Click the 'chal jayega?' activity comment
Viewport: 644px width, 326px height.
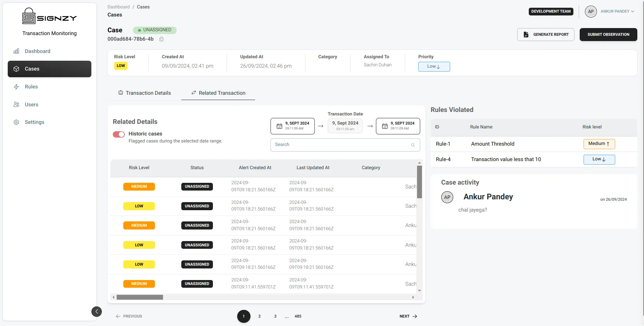[473, 210]
